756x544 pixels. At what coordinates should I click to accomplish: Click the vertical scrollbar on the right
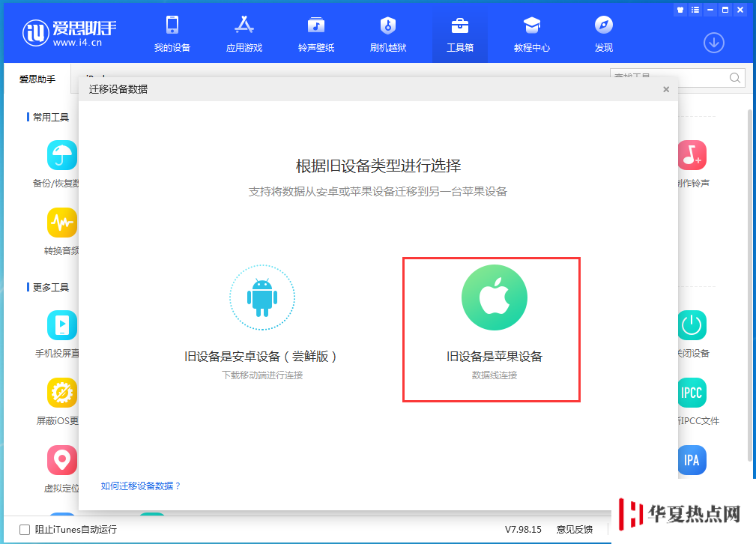coord(750,285)
